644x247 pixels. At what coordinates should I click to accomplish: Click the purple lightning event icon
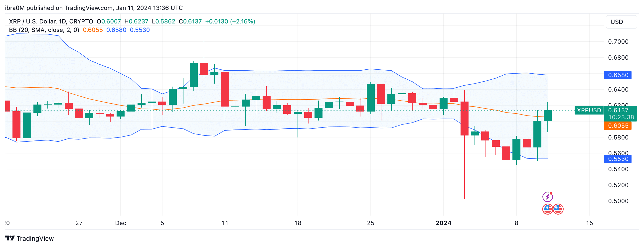click(547, 197)
